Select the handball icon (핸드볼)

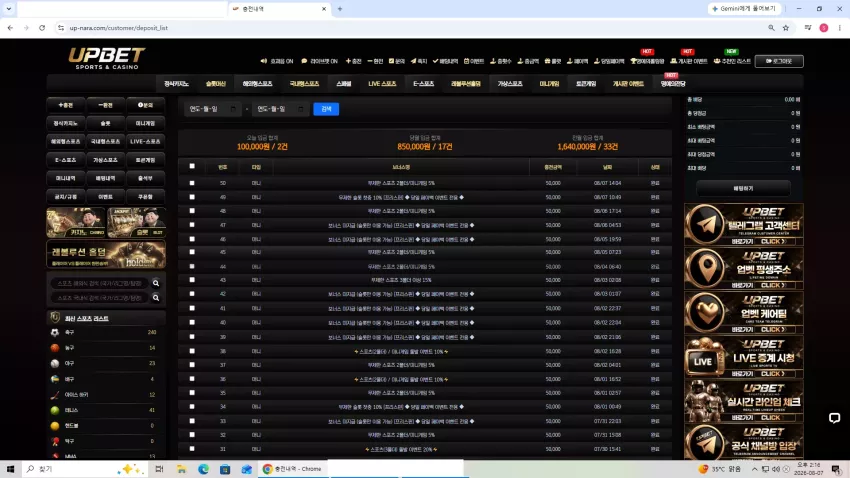(x=55, y=426)
